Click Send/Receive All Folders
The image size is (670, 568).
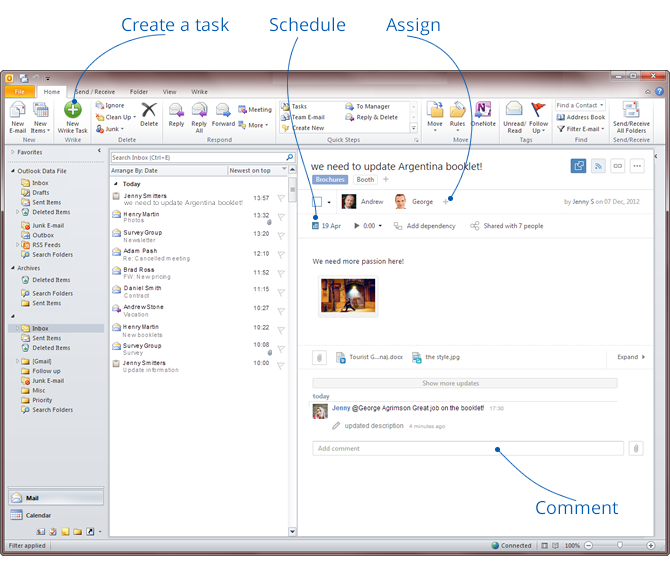click(x=631, y=116)
